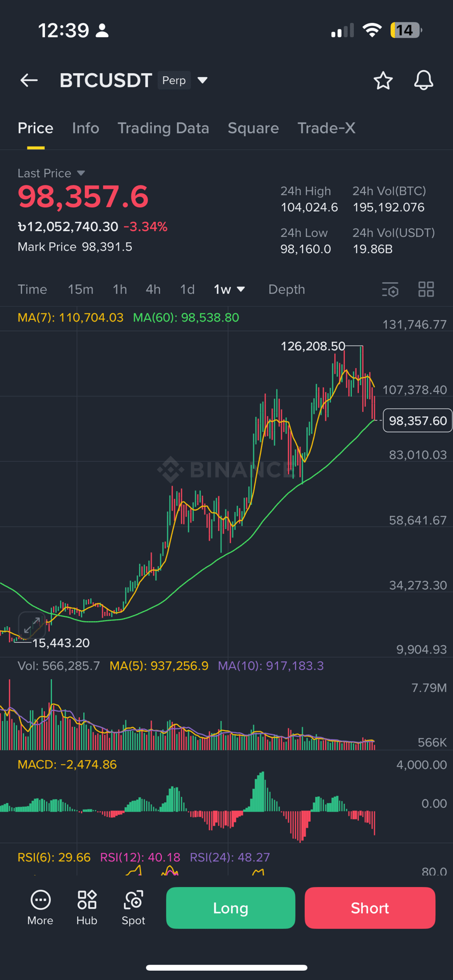Select the 4h interval
Image resolution: width=453 pixels, height=980 pixels.
(153, 289)
